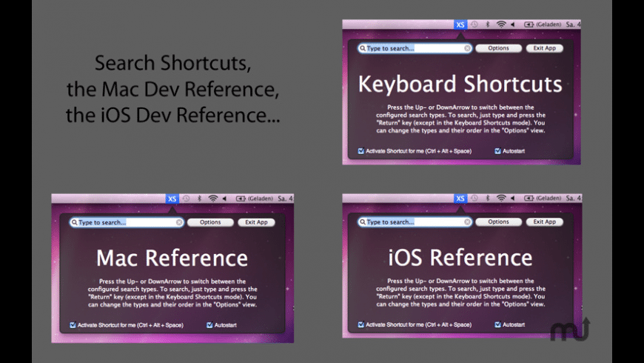Toggle Autostart checkbox in Keyboard Shortcuts window
Image resolution: width=644 pixels, height=363 pixels.
(x=497, y=151)
